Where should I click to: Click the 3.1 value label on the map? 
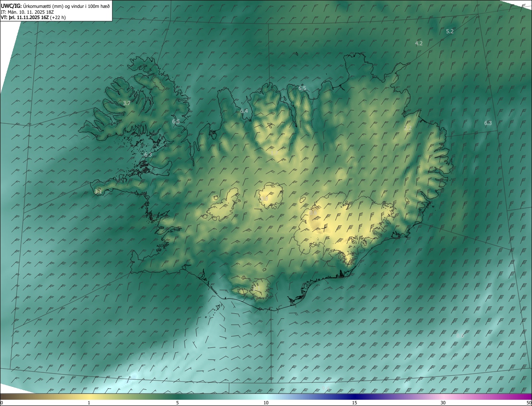pos(98,191)
